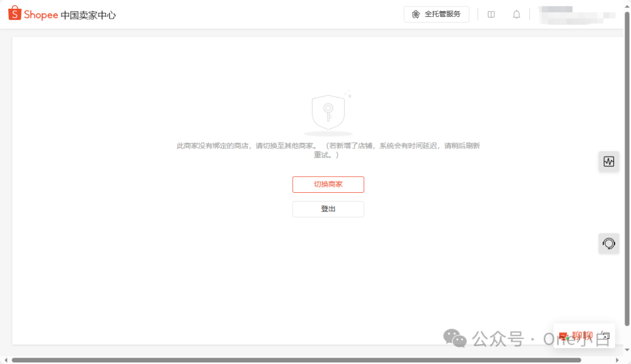Image resolution: width=631 pixels, height=364 pixels.
Task: Click the red chat bubble icon in 聊聊 widget
Action: (563, 335)
